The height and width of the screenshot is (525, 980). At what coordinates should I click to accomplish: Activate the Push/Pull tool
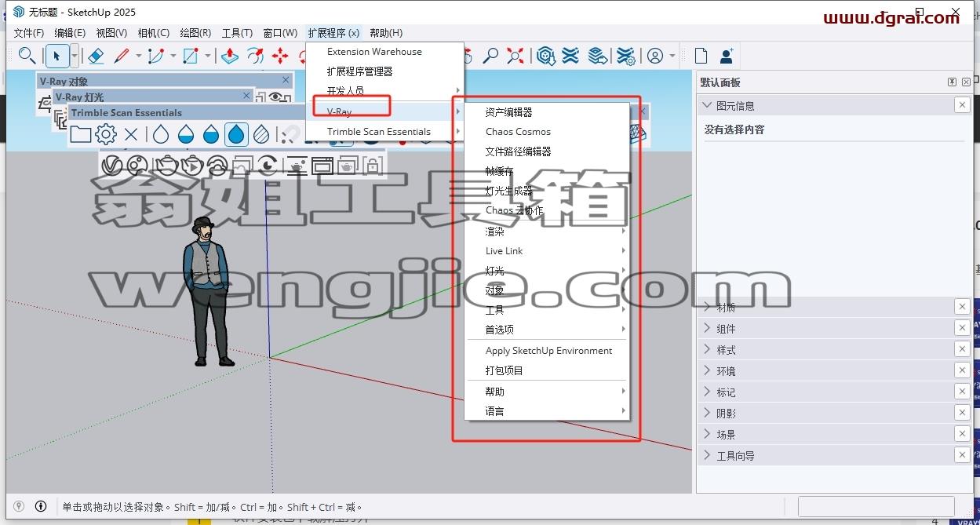[230, 56]
